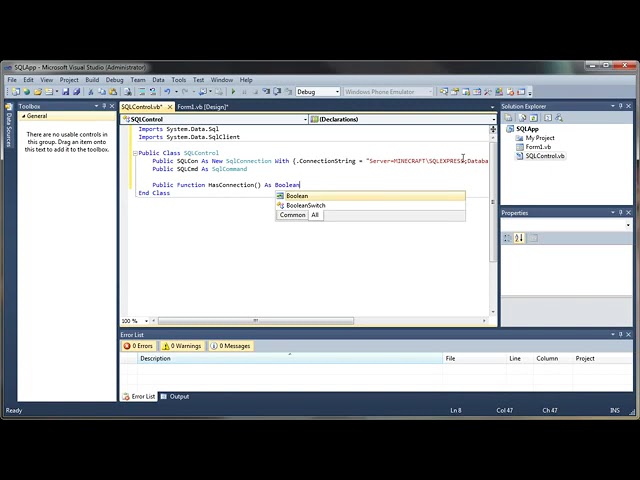Open the 100 % zoom dropdown
The image size is (640, 480).
click(146, 321)
